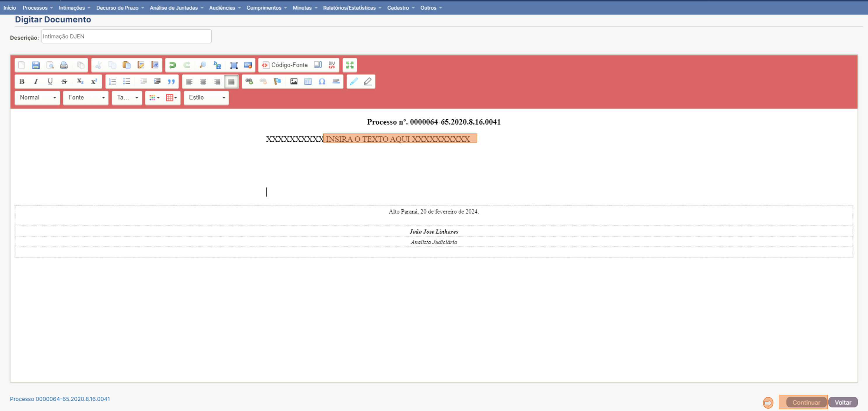
Task: Open the text color picker
Action: click(x=154, y=98)
